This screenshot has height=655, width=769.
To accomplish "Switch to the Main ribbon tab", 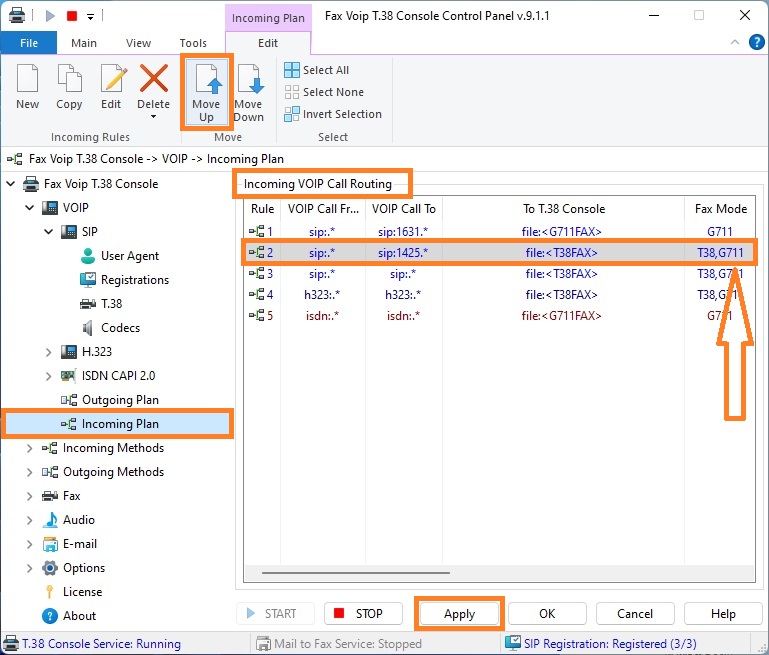I will tap(84, 43).
